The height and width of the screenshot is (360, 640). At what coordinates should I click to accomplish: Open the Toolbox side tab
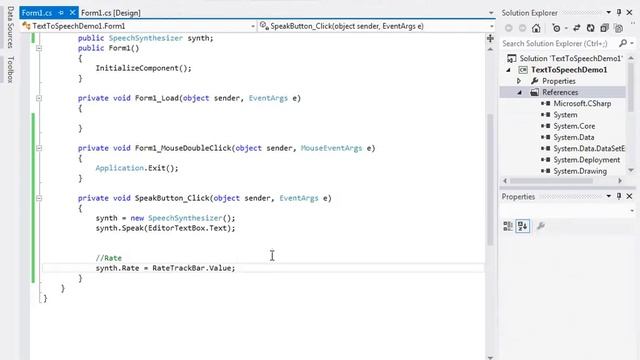point(10,69)
